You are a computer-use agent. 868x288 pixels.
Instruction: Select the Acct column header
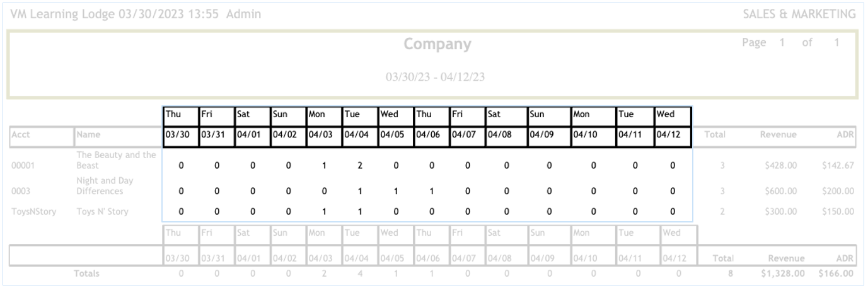coord(21,134)
